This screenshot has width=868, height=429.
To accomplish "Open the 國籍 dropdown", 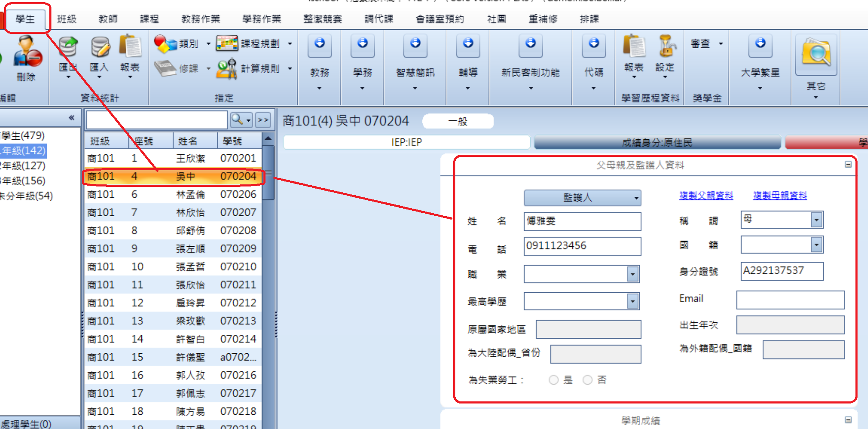I will 816,245.
